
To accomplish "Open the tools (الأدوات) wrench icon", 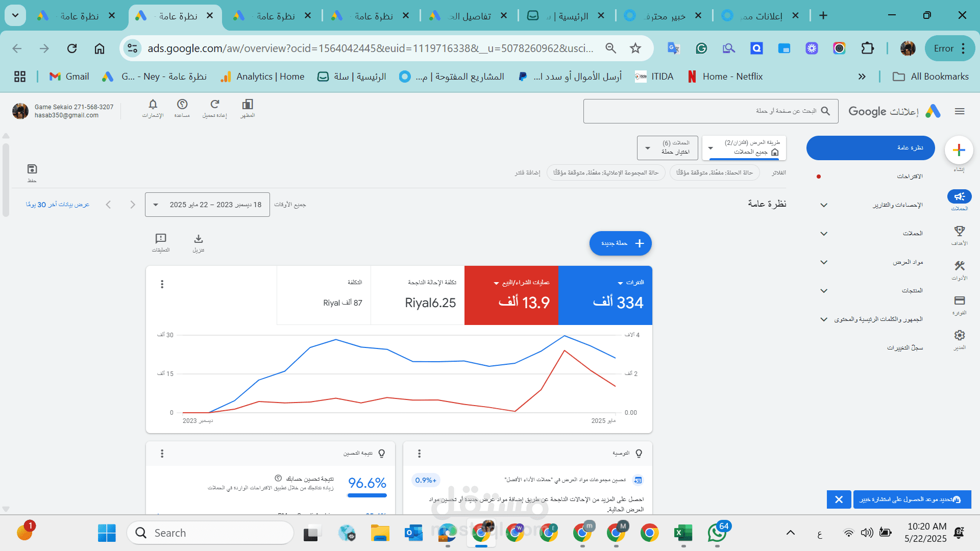I will (959, 266).
